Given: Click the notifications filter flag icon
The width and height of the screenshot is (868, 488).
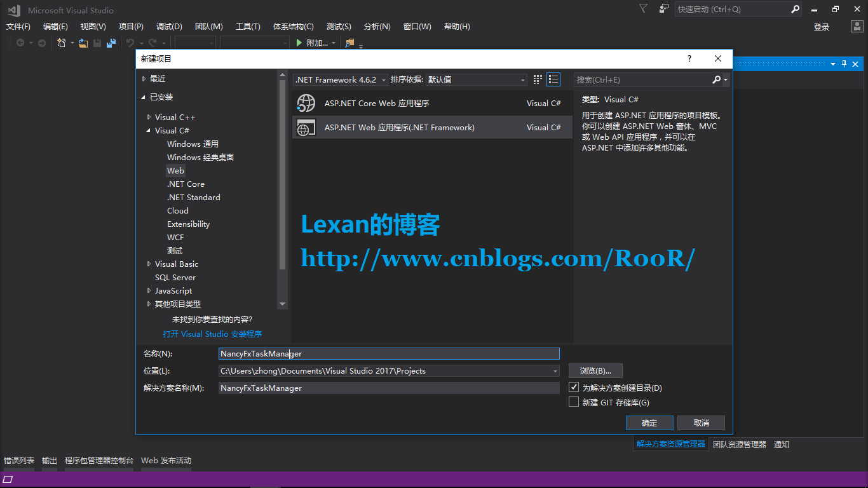Looking at the screenshot, I should [644, 9].
